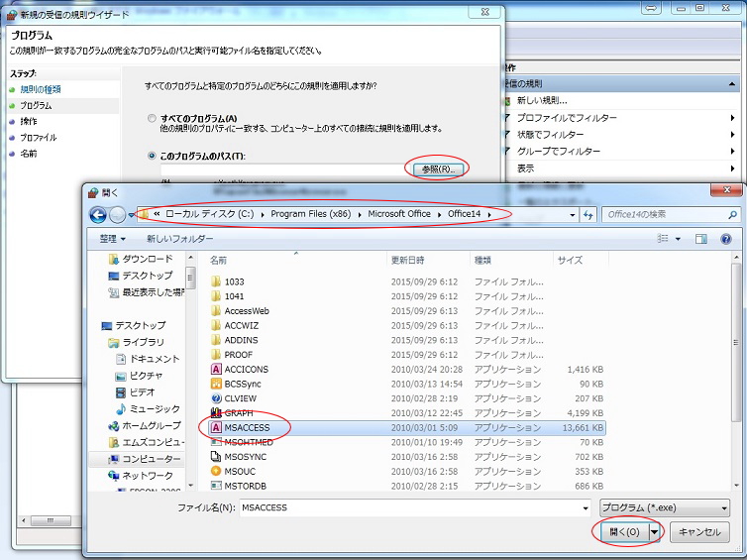This screenshot has width=747, height=560.
Task: Select ダウンロード in navigation pane
Action: (148, 259)
